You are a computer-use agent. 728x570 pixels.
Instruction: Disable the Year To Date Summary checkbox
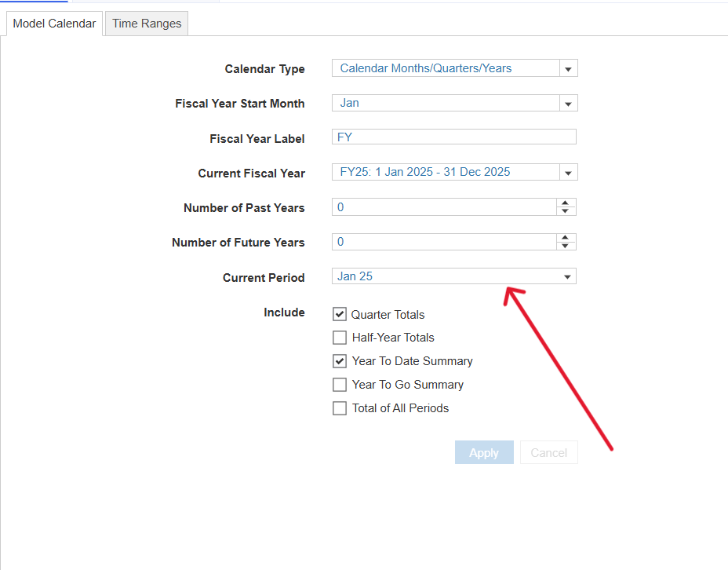click(340, 361)
